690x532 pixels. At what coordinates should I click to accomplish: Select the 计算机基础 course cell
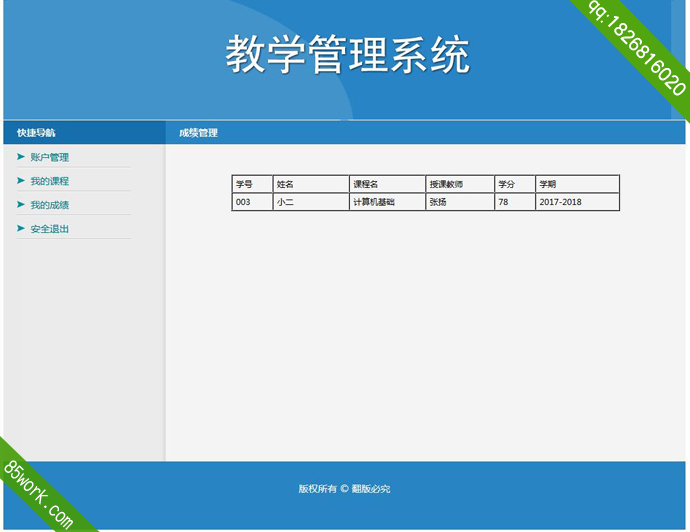(374, 202)
